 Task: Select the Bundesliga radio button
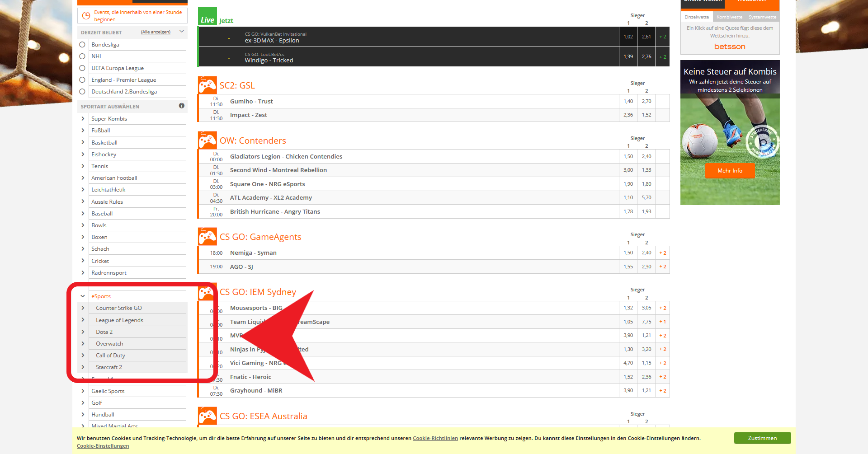(82, 45)
